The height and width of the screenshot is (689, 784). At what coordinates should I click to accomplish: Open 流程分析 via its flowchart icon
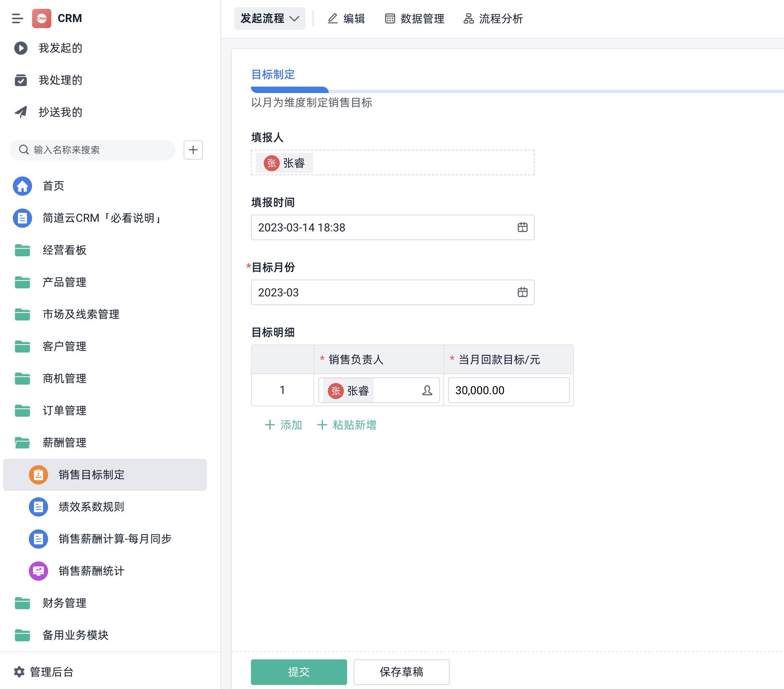[468, 18]
